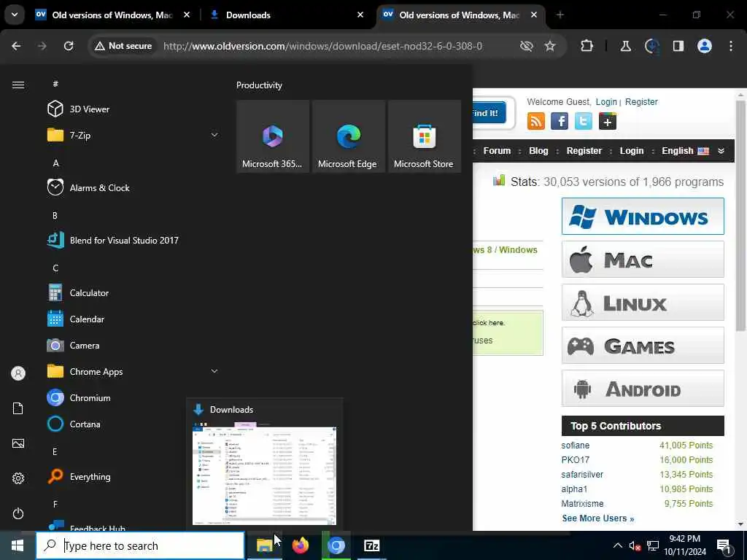The height and width of the screenshot is (560, 747).
Task: Select the Windows platform button
Action: pyautogui.click(x=643, y=216)
